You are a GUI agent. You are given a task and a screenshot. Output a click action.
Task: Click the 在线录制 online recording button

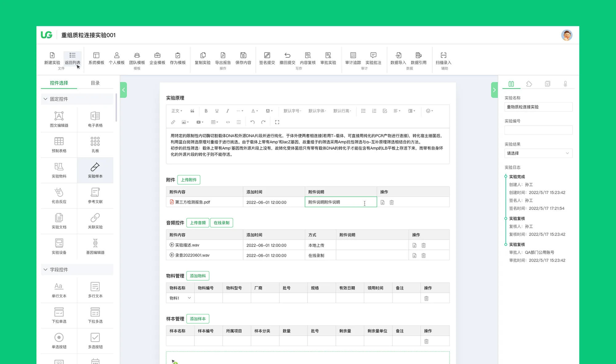pos(221,223)
